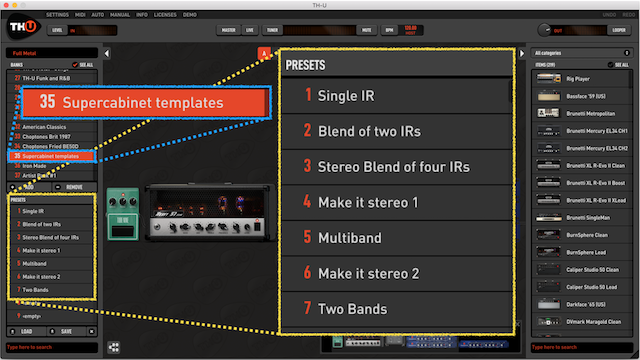Click the LOOPER button
This screenshot has width=640, height=360.
click(619, 30)
